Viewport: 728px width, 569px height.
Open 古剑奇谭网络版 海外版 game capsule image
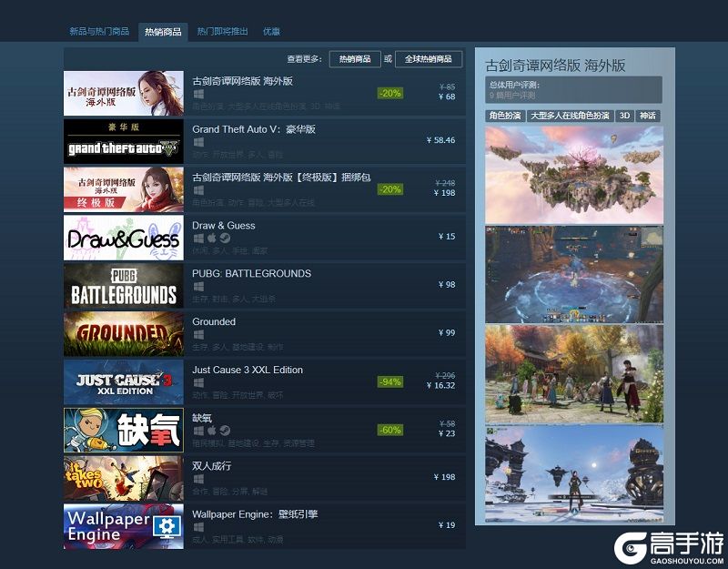click(124, 94)
